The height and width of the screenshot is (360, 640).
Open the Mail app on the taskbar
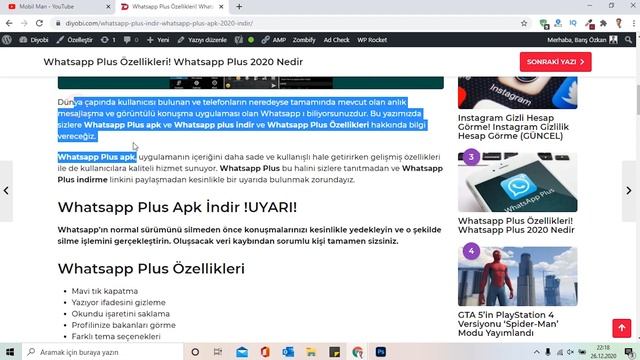pos(242,352)
